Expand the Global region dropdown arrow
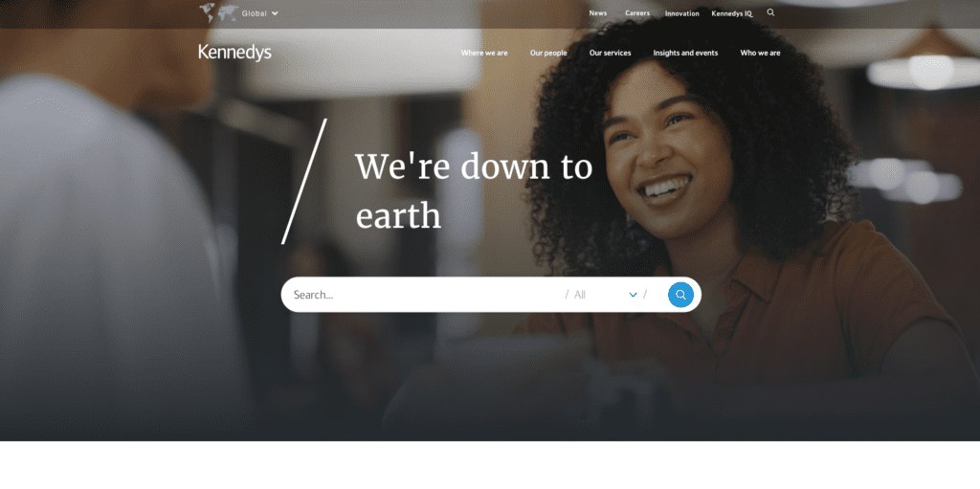The image size is (980, 489). 275,13
